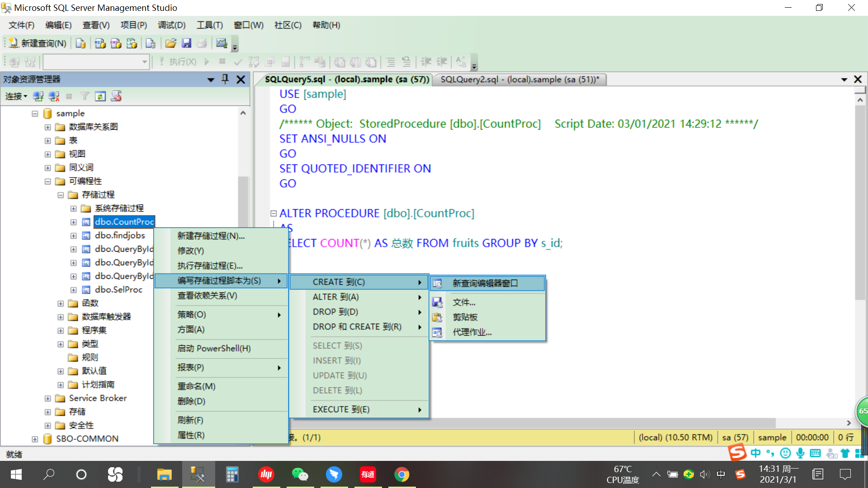Collapse the sample database node
The height and width of the screenshot is (488, 868).
[x=35, y=113]
